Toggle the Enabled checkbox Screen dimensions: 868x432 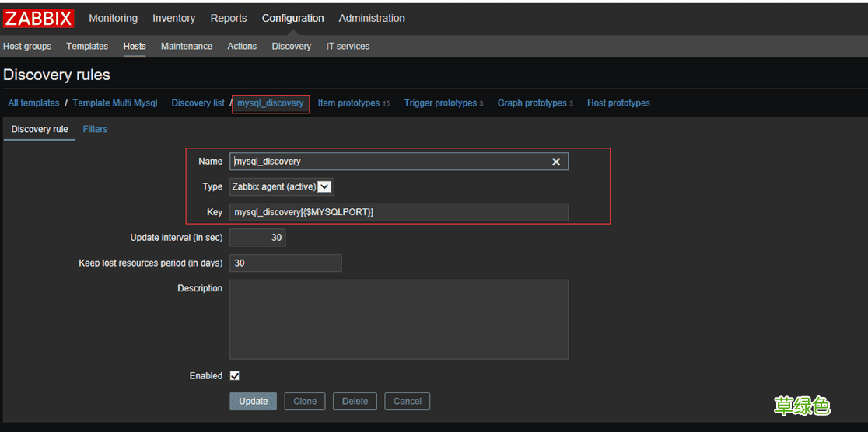[x=235, y=376]
